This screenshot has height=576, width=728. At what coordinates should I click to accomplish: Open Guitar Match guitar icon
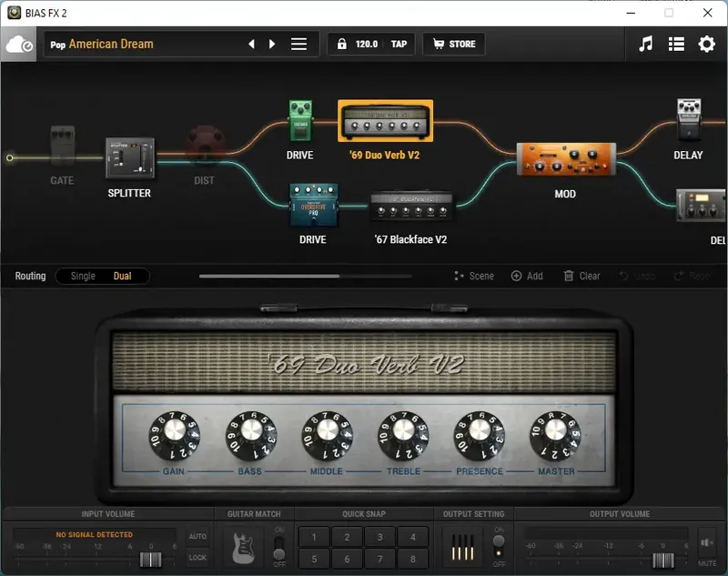[243, 548]
